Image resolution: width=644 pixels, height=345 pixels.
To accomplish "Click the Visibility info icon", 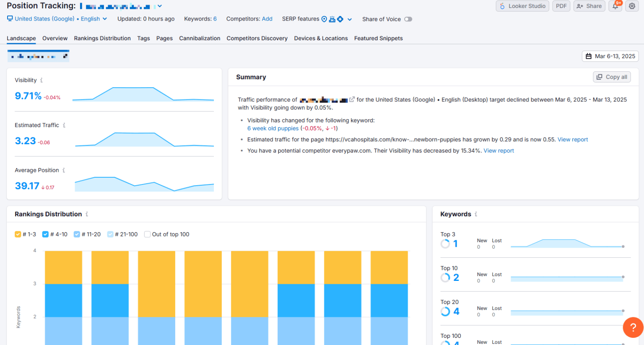I will 41,80.
